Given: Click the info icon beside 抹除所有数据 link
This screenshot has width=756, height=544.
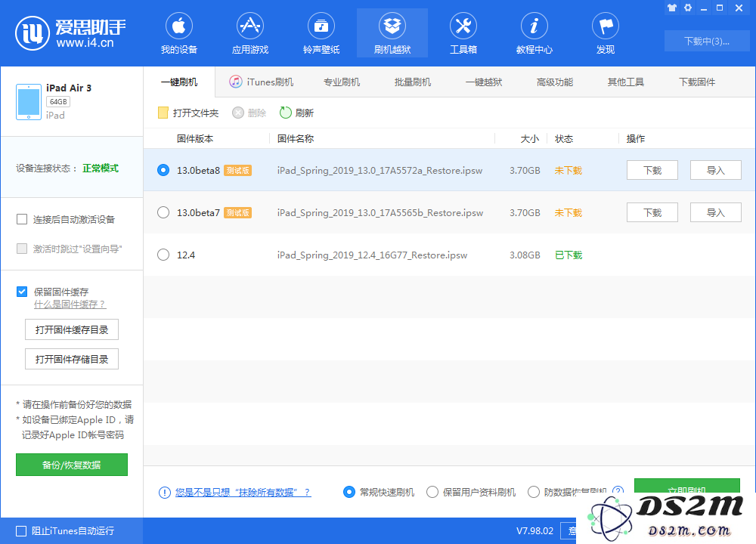Looking at the screenshot, I should tap(164, 493).
